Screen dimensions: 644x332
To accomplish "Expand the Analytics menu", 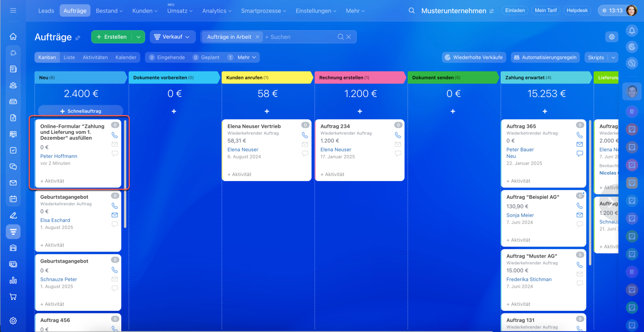I will pyautogui.click(x=218, y=11).
